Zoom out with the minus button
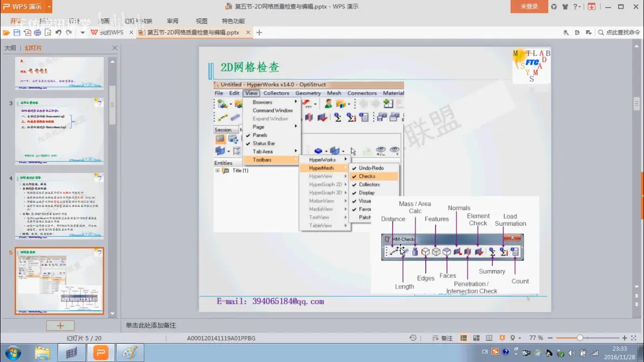644x362 pixels. tap(550, 338)
